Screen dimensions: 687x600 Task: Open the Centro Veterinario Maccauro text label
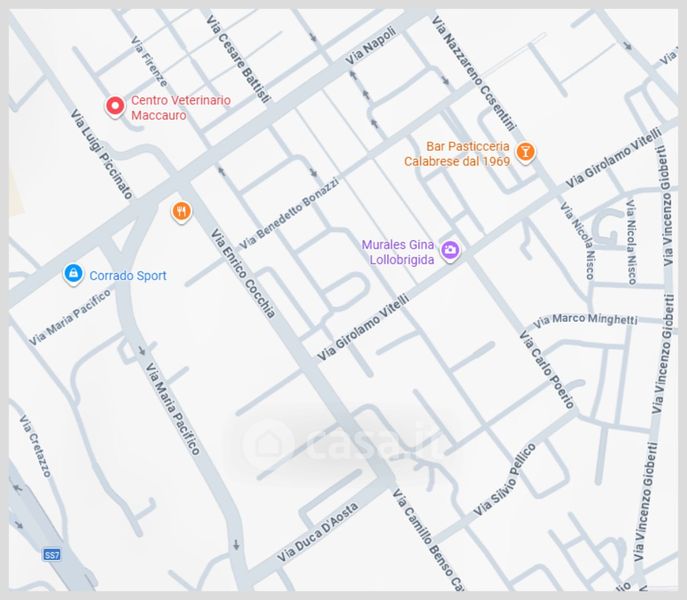click(x=181, y=108)
